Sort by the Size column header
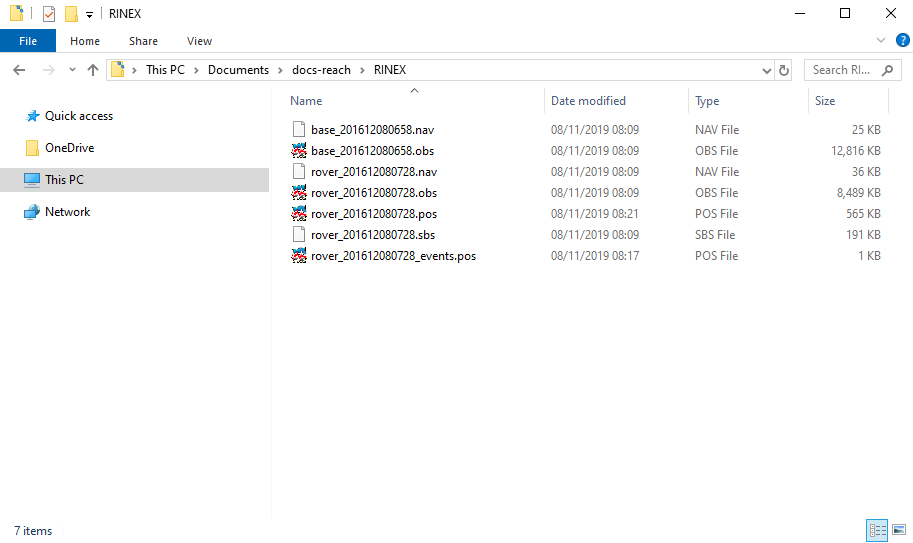Screen dimensions: 913x543 point(824,101)
